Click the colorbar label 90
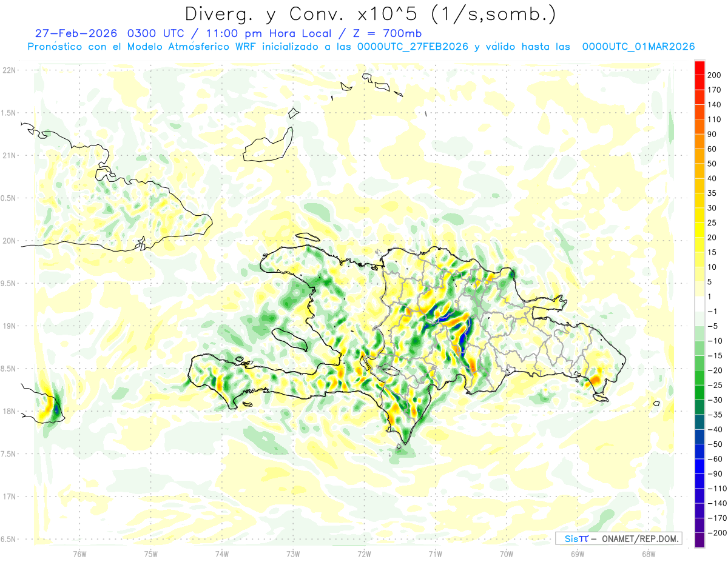Screen dimensions: 728x562 pos(712,134)
